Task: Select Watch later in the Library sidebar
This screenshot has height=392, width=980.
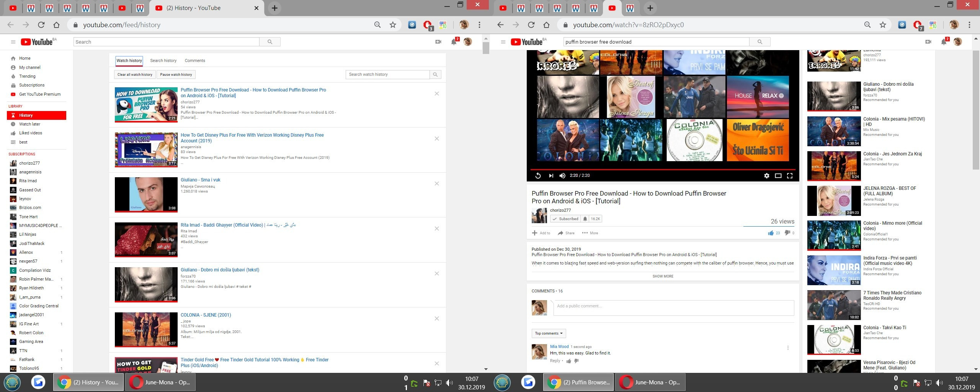Action: point(29,124)
